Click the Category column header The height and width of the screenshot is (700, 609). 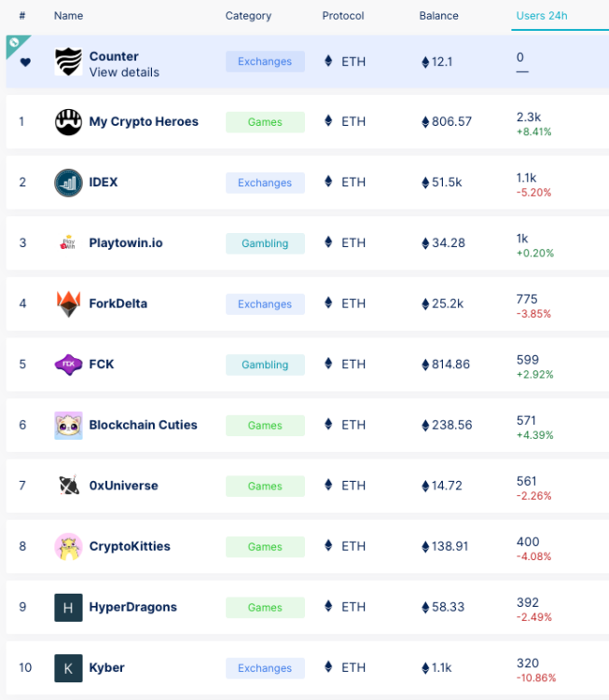(x=248, y=16)
